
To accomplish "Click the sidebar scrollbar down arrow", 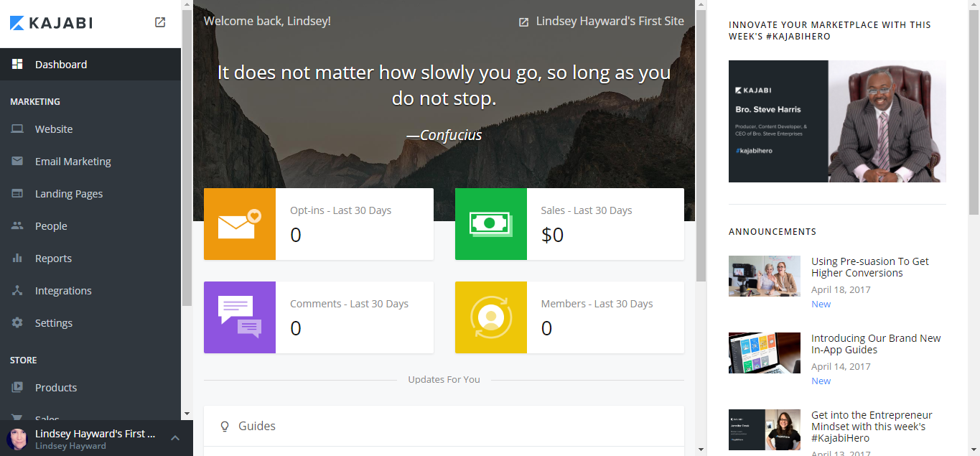I will (187, 414).
